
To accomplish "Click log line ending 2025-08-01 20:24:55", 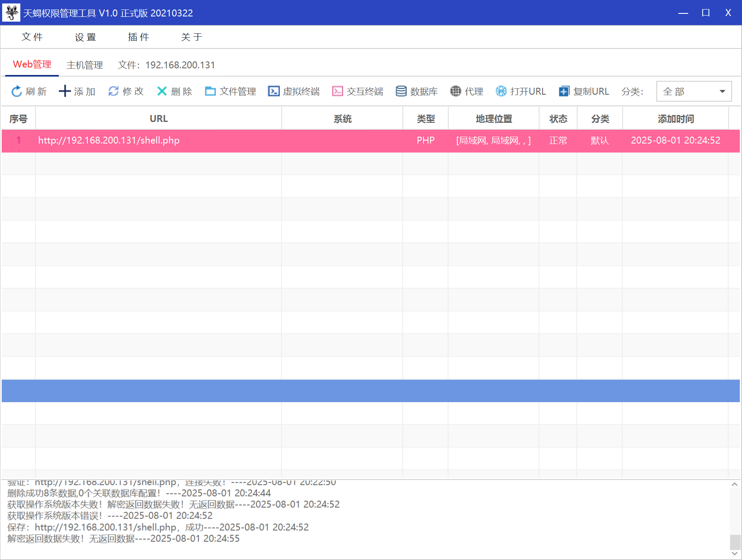I will [123, 538].
